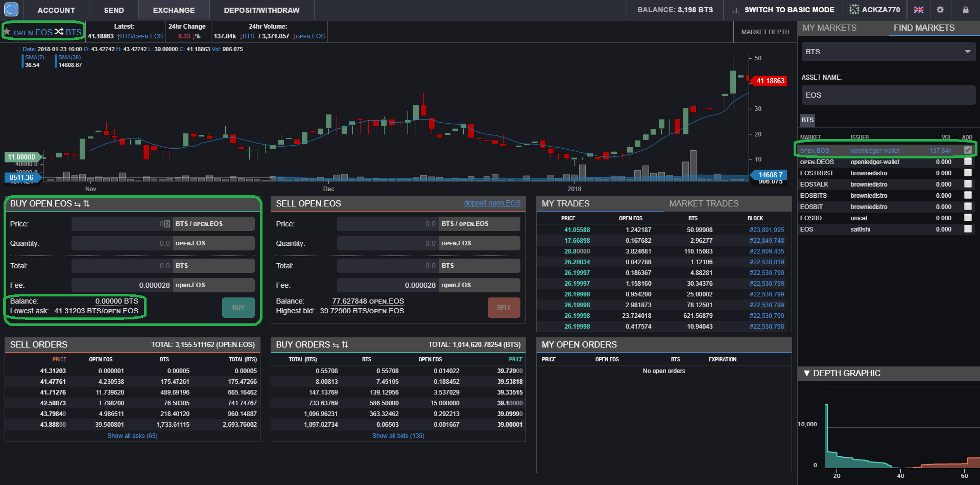This screenshot has height=485, width=980.
Task: Flip the market pair with shuffle icon
Action: point(59,32)
